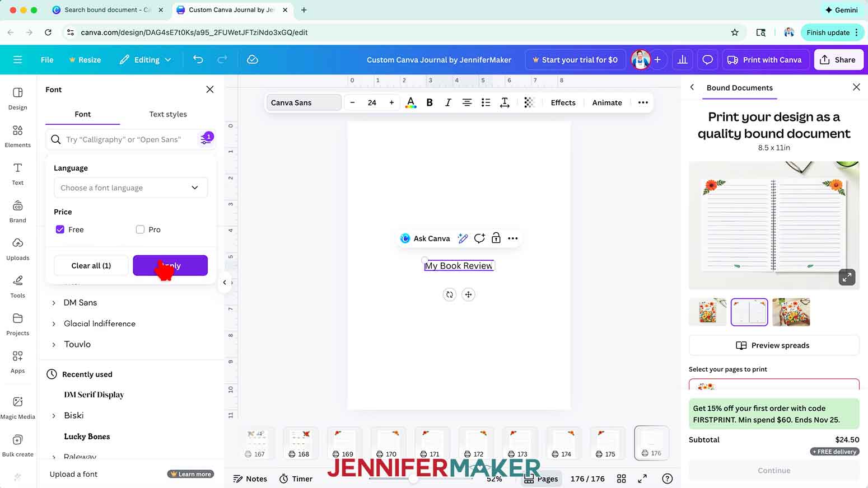Select the Font tab
The width and height of the screenshot is (868, 488).
[82, 114]
